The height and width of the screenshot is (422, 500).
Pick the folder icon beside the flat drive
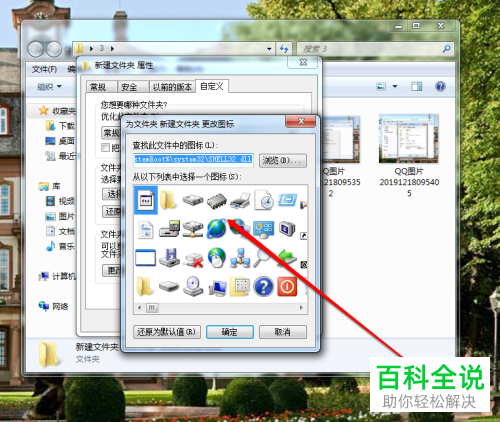pyautogui.click(x=145, y=287)
